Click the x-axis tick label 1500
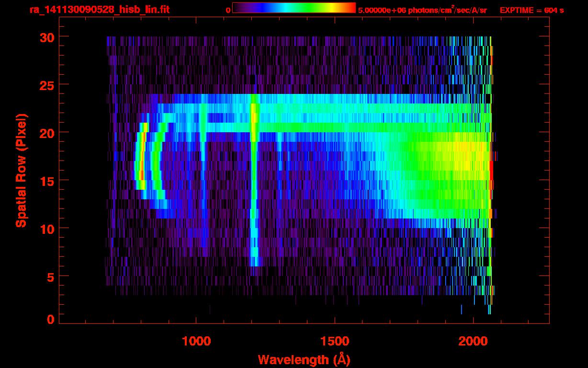This screenshot has width=588, height=368. point(335,341)
